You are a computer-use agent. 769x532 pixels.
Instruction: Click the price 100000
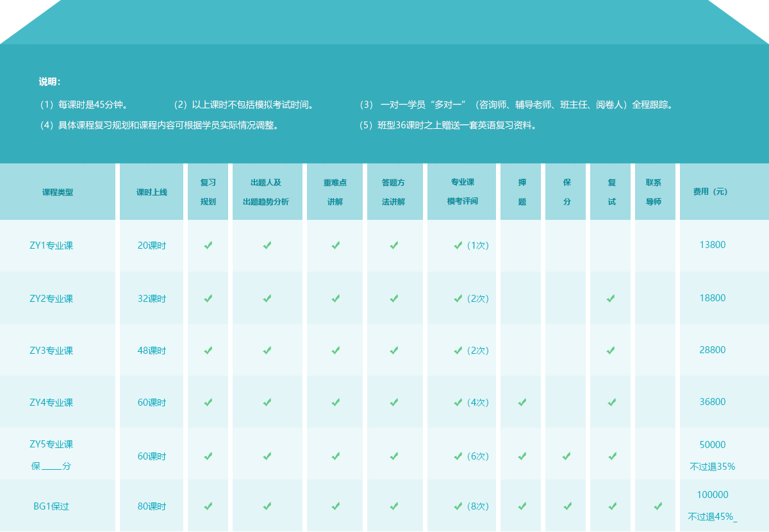click(713, 495)
